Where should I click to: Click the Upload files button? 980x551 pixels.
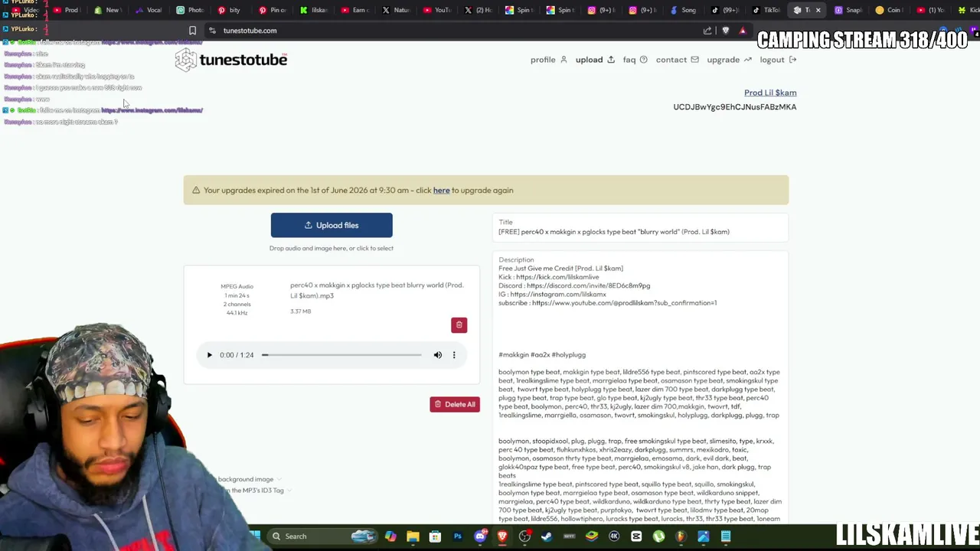pyautogui.click(x=332, y=225)
